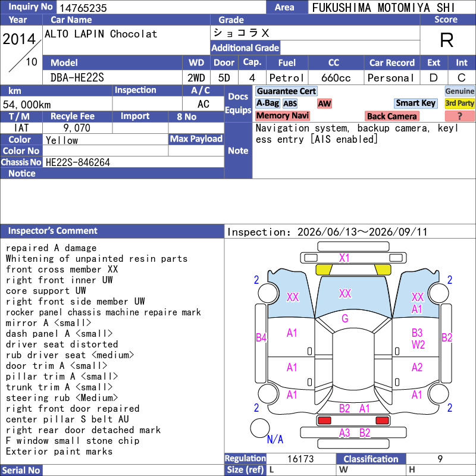Click the color value Yellow
The image size is (476, 476).
coord(62,140)
